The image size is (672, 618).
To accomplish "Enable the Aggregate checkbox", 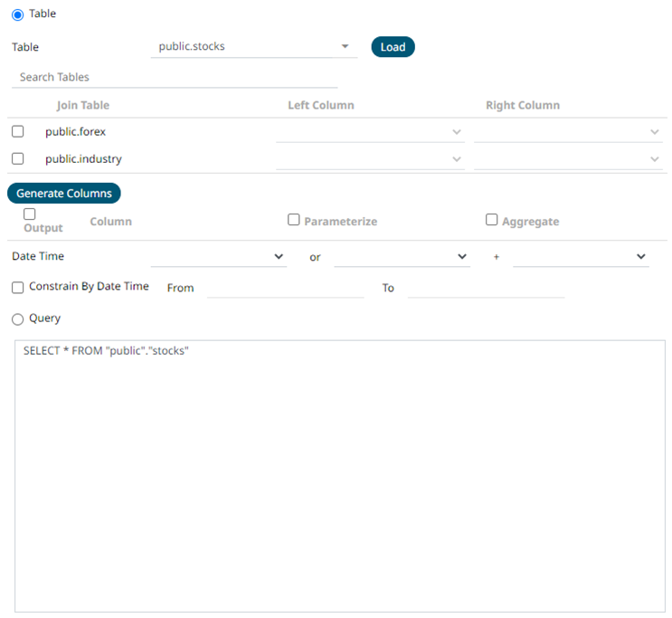I will [x=492, y=220].
